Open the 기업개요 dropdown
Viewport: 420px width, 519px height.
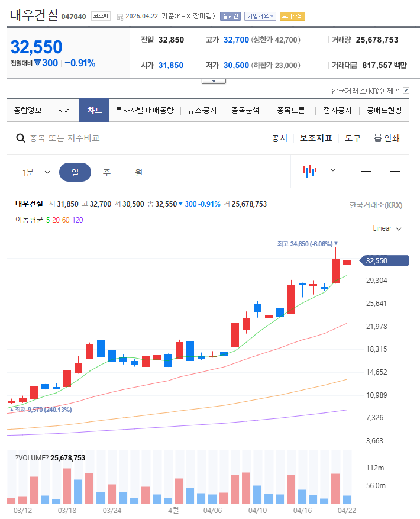[x=260, y=16]
